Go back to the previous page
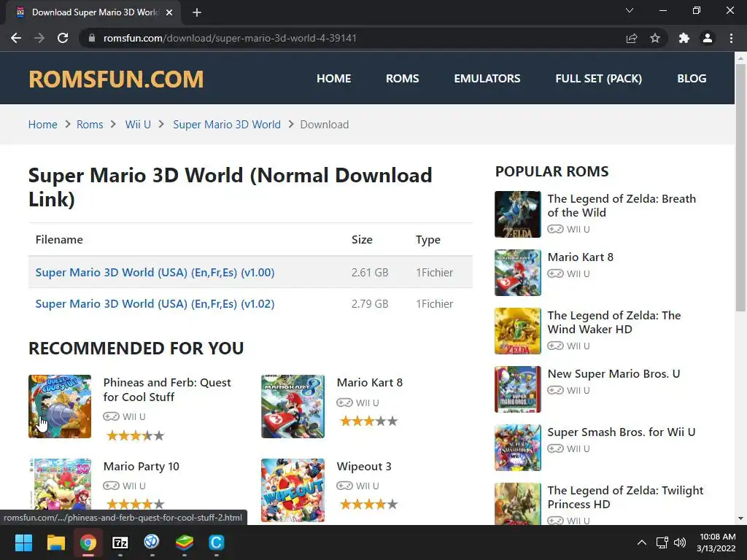 (16, 38)
